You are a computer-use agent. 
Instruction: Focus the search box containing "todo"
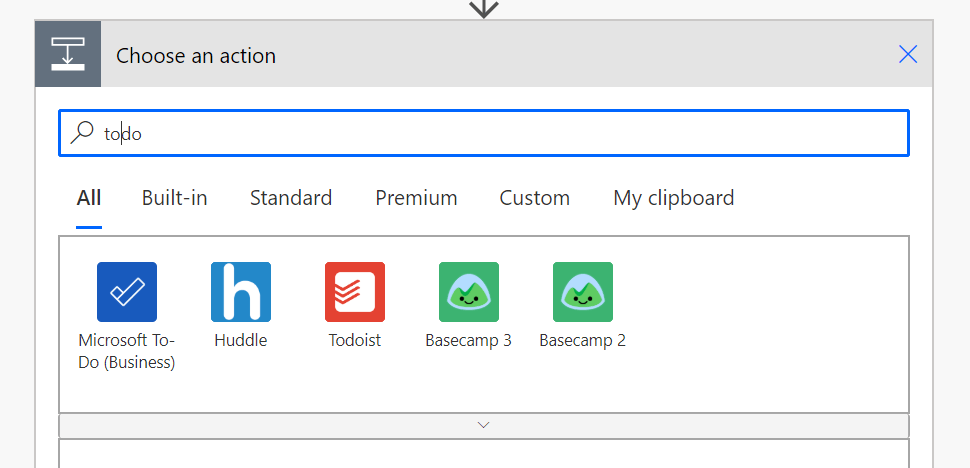[500, 133]
